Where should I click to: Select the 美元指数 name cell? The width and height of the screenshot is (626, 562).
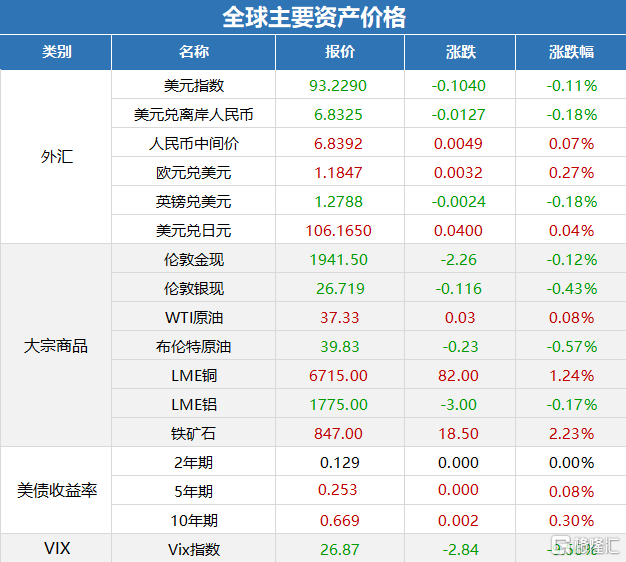[x=194, y=85]
